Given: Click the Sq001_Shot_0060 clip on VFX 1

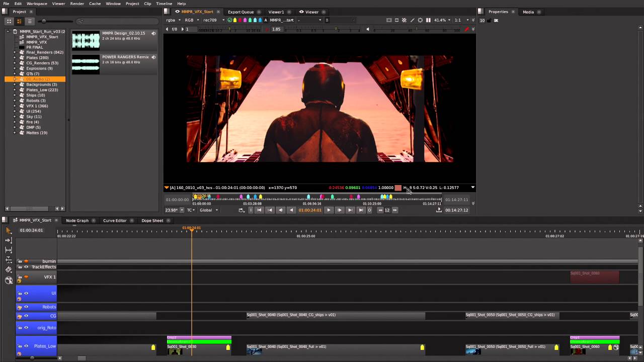Looking at the screenshot, I should 594,277.
